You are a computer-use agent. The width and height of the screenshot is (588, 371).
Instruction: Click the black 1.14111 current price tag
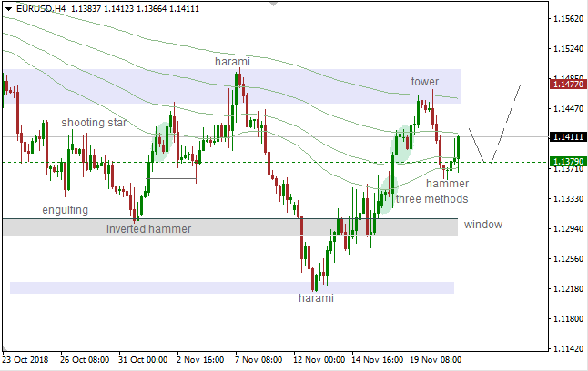pos(568,136)
